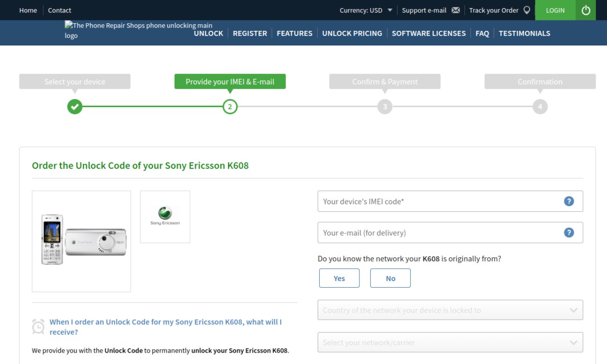This screenshot has height=364, width=607.
Task: Go to the Contact link
Action: click(x=59, y=10)
